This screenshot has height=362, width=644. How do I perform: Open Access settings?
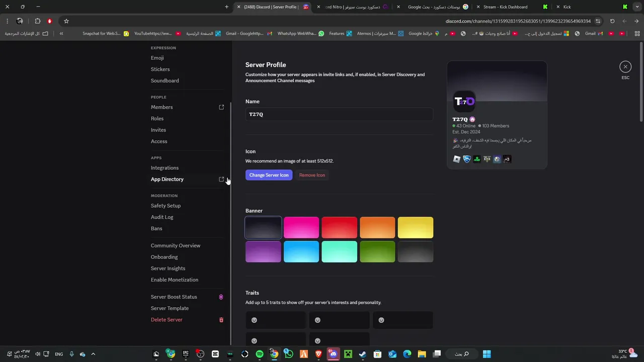pos(159,141)
